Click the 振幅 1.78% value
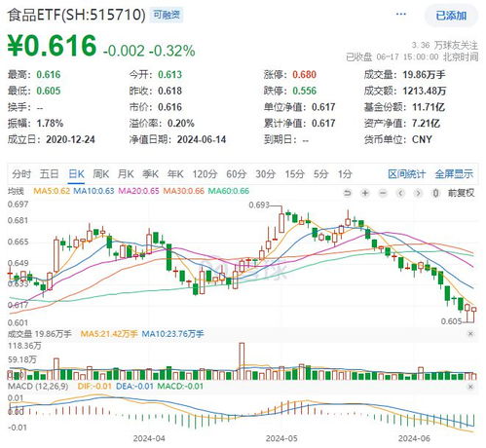This screenshot has width=486, height=448. [x=50, y=124]
